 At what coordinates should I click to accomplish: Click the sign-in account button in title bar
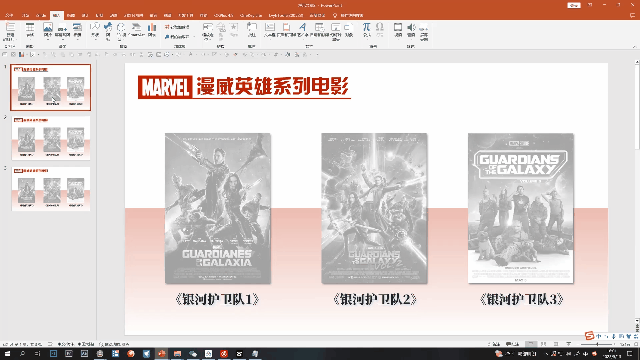click(574, 5)
